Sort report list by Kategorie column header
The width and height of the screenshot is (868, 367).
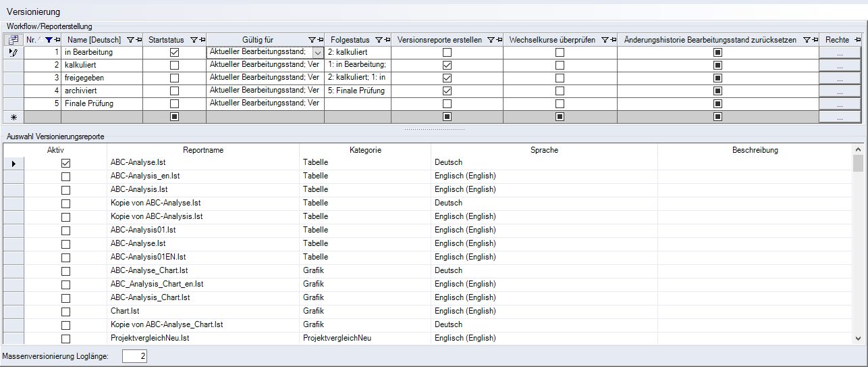(365, 150)
